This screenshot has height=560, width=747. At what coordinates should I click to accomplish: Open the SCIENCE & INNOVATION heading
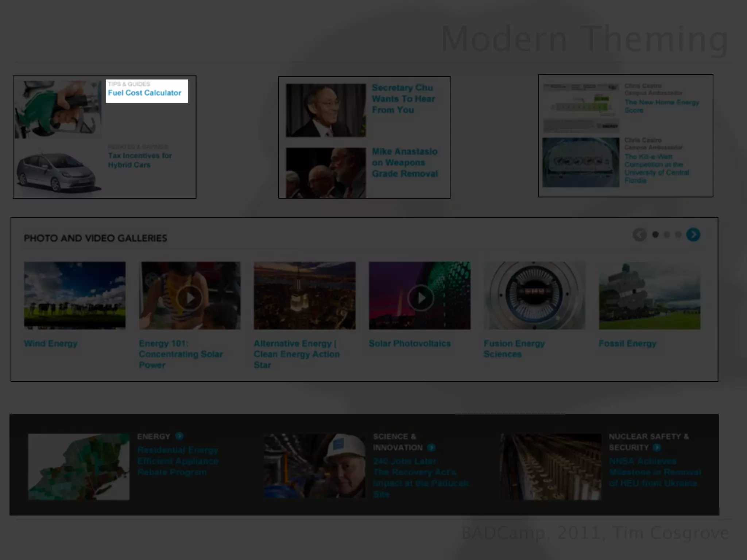398,442
